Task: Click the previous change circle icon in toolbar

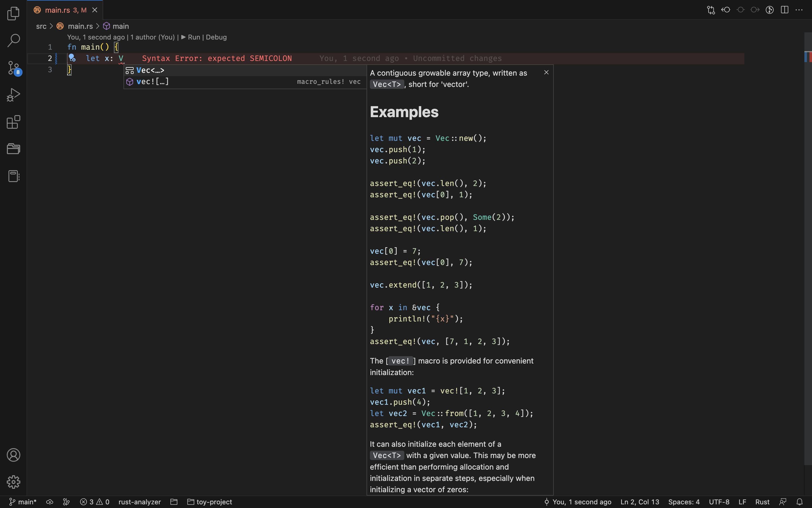Action: (741, 10)
